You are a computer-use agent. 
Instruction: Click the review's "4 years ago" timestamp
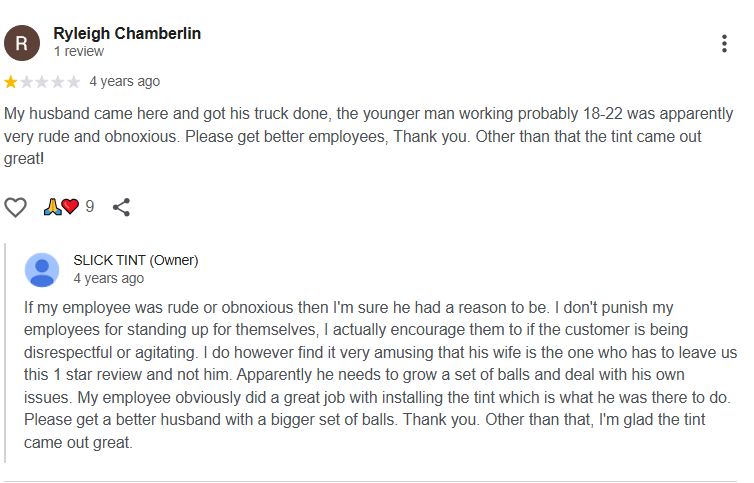pos(124,81)
